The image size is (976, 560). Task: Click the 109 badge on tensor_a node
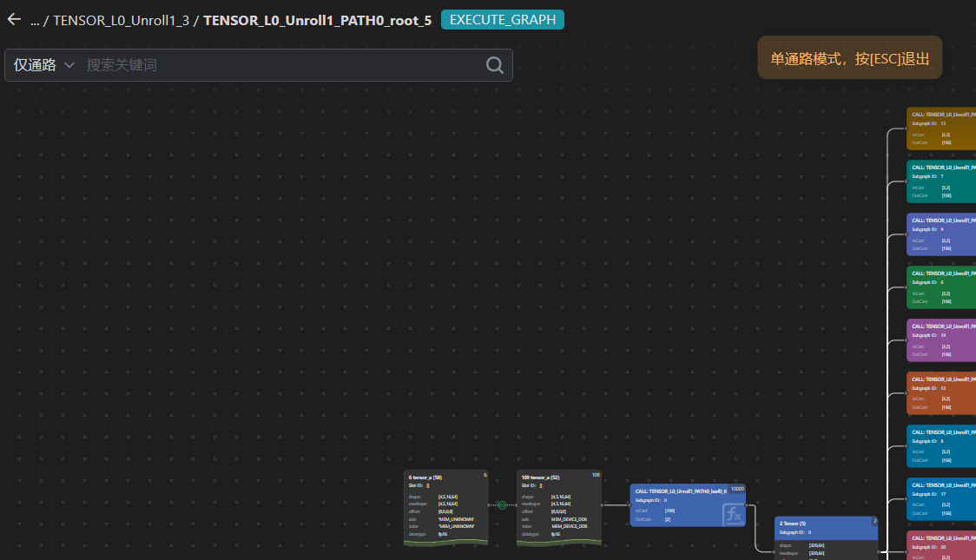coord(596,475)
